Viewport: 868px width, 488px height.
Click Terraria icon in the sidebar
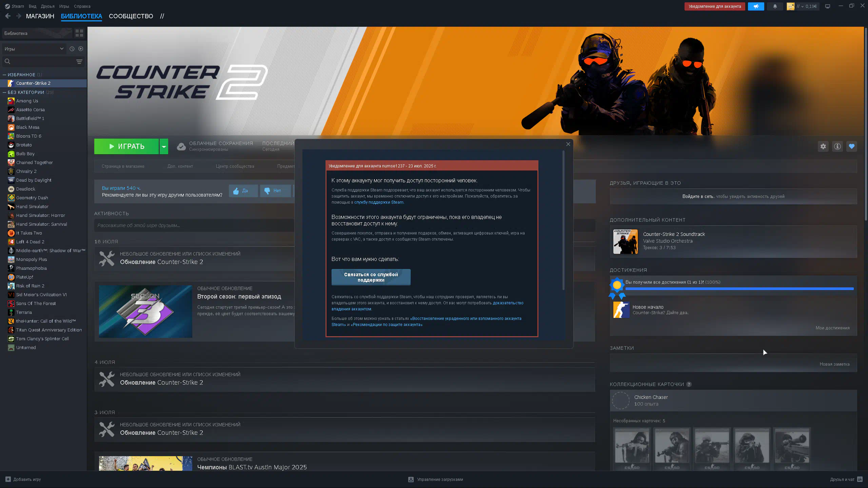(11, 312)
